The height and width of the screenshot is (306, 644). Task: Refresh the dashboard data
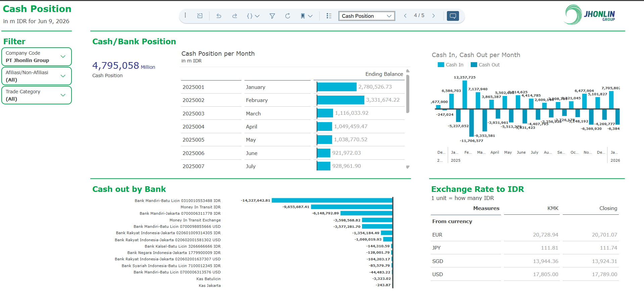(x=288, y=16)
